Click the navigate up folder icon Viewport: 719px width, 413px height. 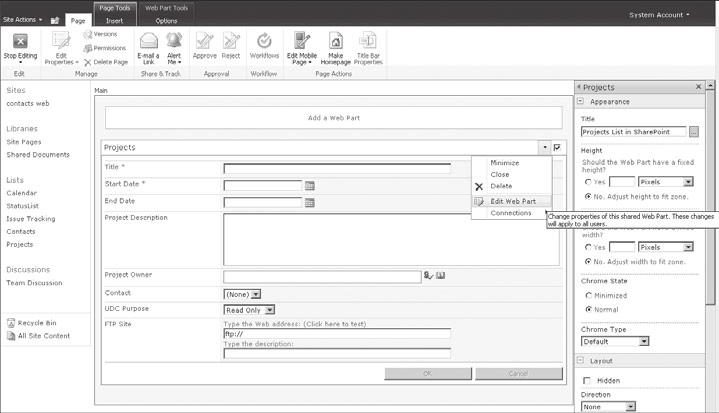(55, 20)
